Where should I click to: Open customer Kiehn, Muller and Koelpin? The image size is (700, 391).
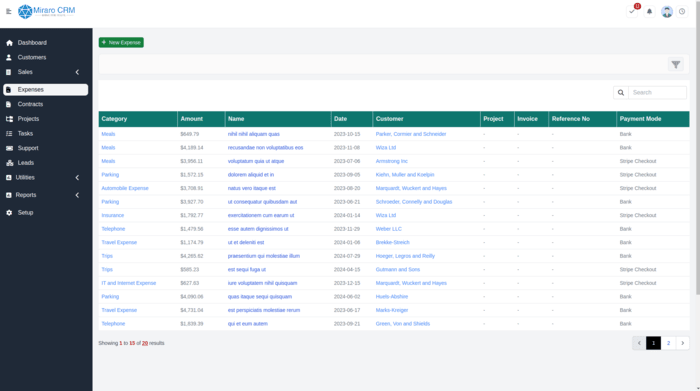click(405, 175)
